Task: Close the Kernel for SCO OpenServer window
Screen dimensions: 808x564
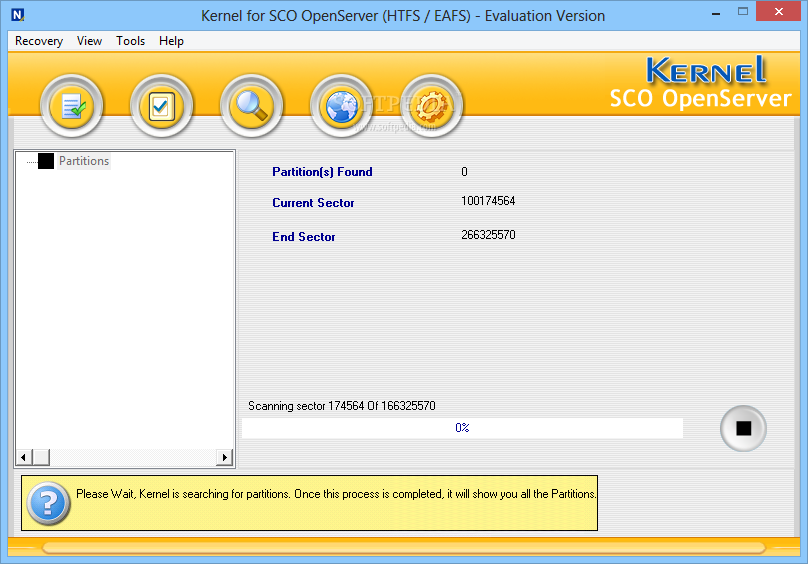Action: [x=779, y=11]
